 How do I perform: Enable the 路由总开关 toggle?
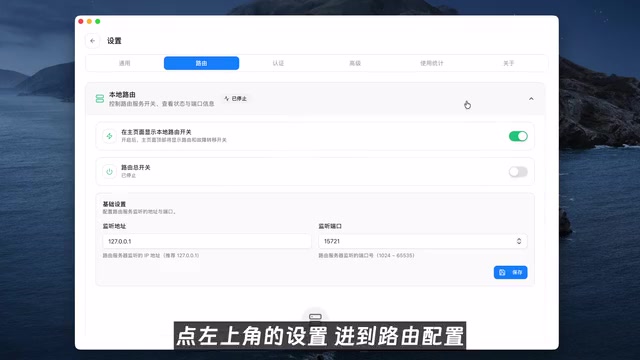point(518,172)
